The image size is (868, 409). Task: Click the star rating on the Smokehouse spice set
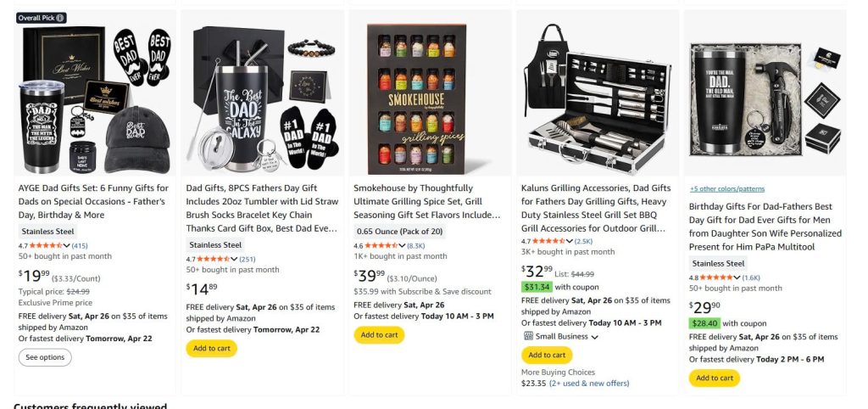point(381,245)
